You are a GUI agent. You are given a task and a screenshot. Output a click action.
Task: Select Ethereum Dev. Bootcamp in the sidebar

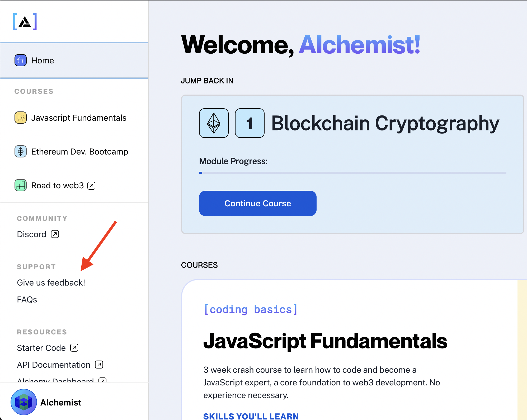click(79, 152)
